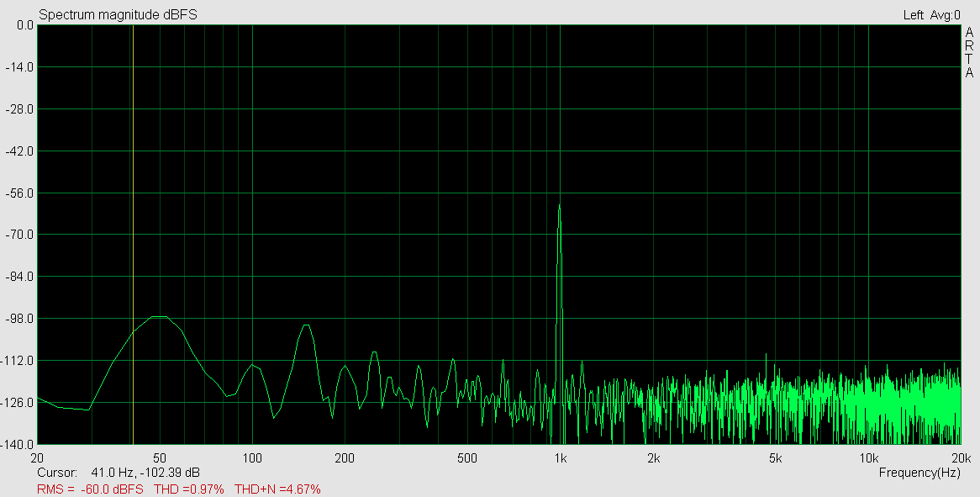Click the "0.0" y-axis label
The width and height of the screenshot is (980, 497).
(x=25, y=25)
